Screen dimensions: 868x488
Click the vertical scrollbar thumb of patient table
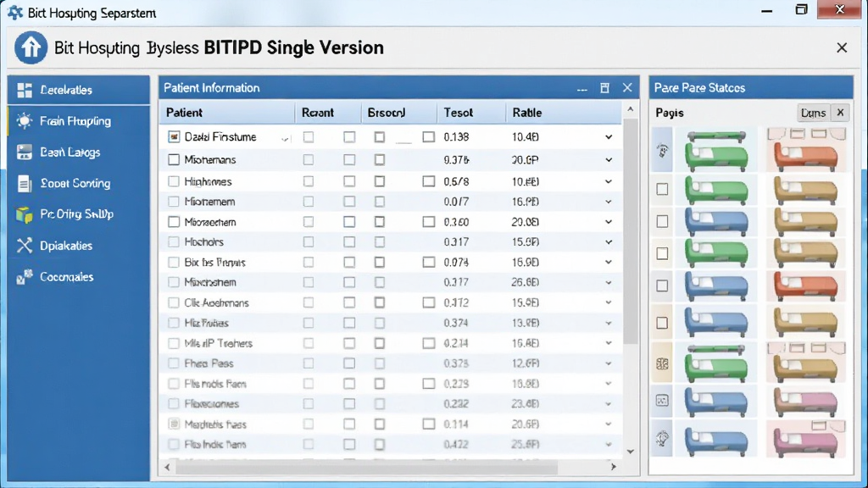(x=630, y=232)
